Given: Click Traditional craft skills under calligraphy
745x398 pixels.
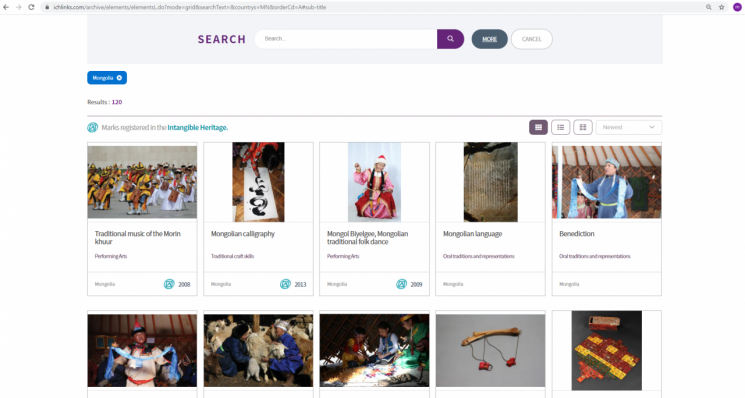Looking at the screenshot, I should coord(232,256).
